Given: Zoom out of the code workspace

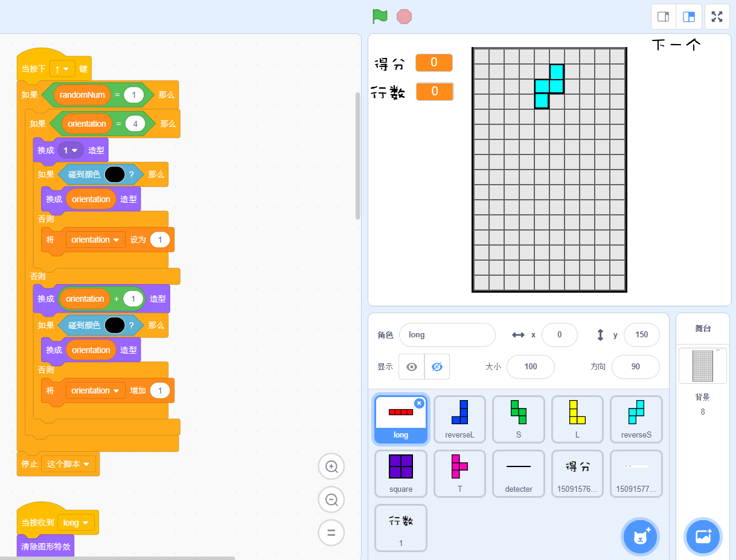Looking at the screenshot, I should (x=331, y=500).
